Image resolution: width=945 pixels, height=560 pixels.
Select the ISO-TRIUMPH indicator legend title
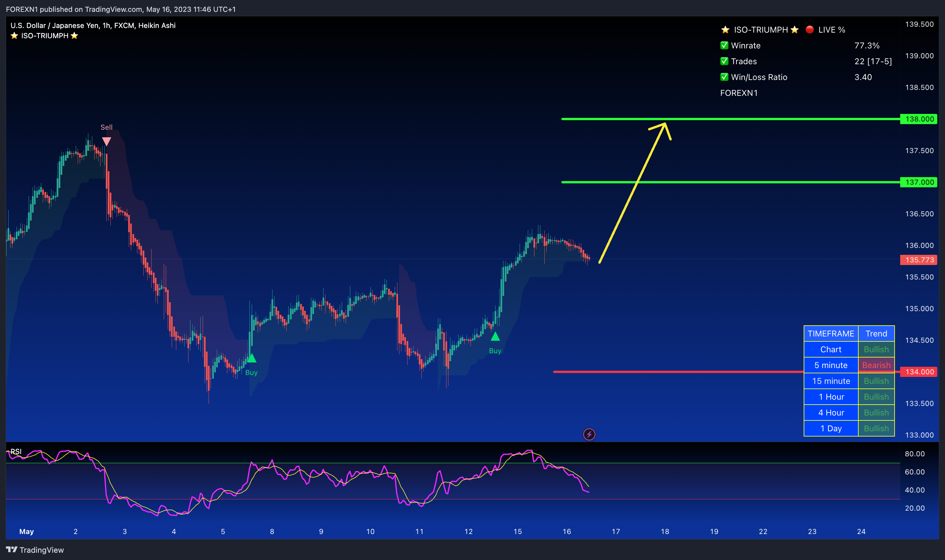[x=44, y=36]
